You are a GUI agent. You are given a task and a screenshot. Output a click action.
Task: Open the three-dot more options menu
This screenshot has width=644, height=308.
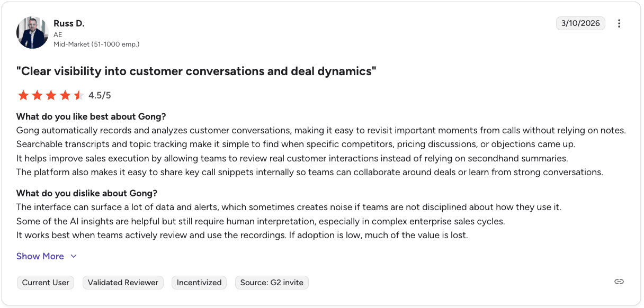pos(619,23)
